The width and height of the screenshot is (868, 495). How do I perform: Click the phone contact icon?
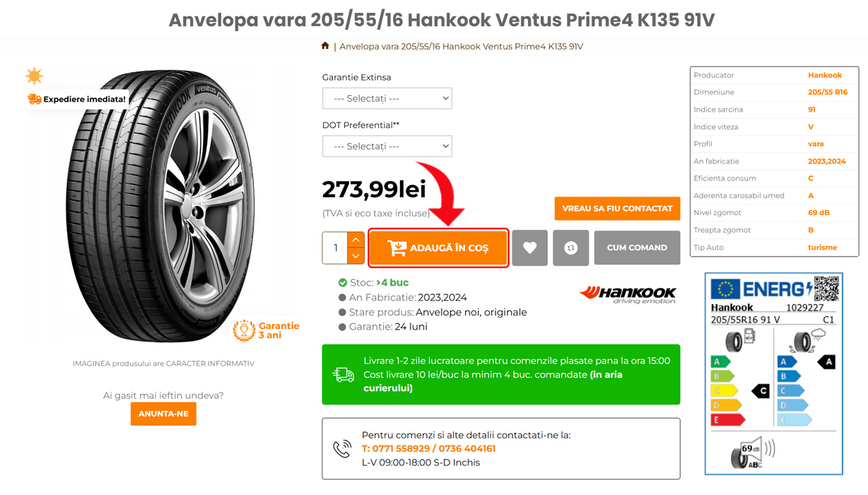pyautogui.click(x=342, y=448)
